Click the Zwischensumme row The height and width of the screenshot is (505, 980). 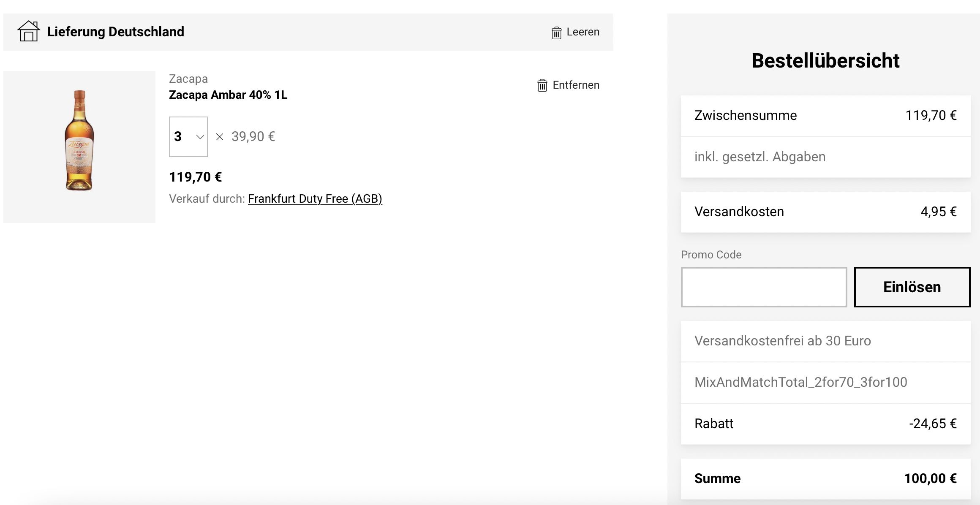pyautogui.click(x=825, y=116)
